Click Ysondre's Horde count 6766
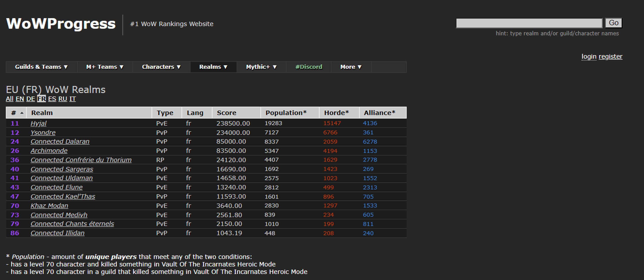The image size is (644, 280). coord(330,133)
